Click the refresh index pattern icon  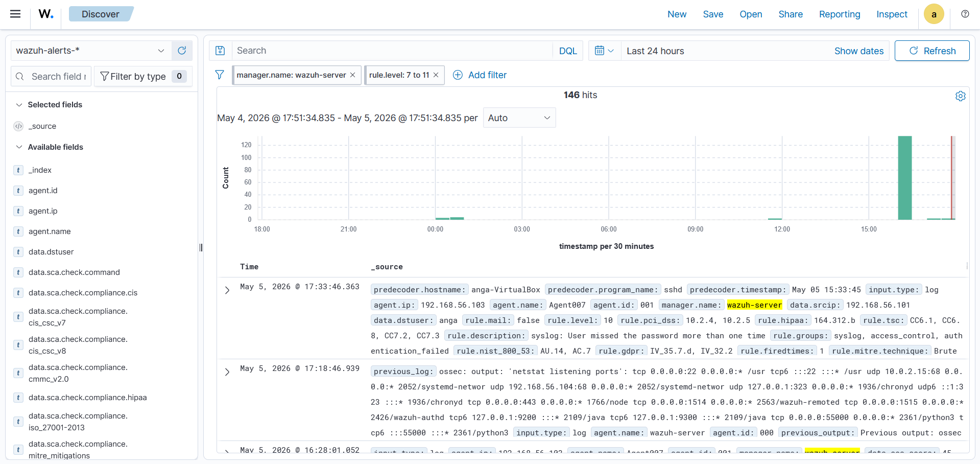[x=182, y=51]
